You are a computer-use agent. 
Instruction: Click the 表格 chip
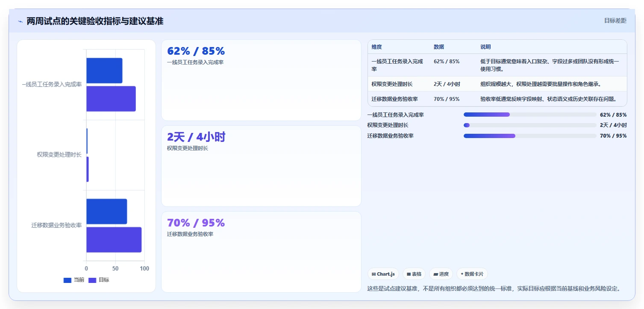click(414, 274)
